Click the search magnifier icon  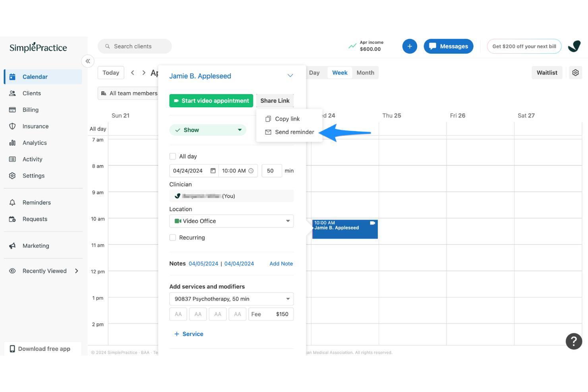click(107, 46)
